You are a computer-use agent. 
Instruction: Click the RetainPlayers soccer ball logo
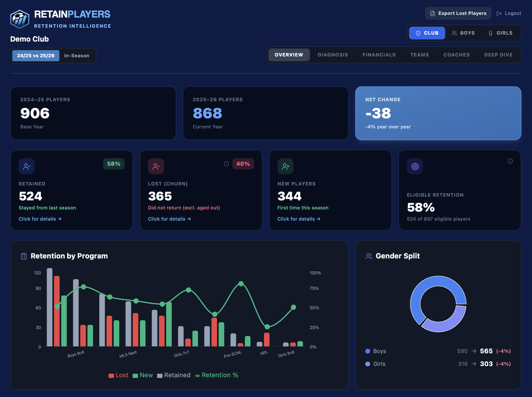pyautogui.click(x=19, y=19)
